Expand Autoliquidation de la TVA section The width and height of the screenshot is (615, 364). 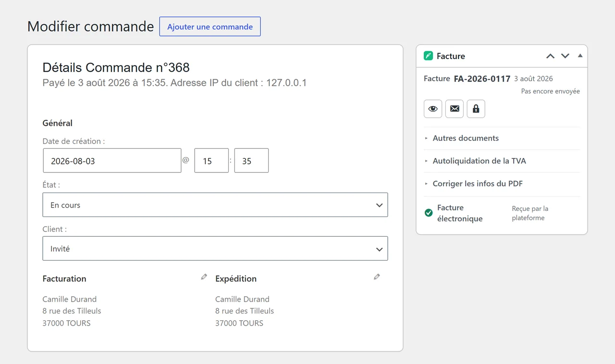pyautogui.click(x=502, y=161)
